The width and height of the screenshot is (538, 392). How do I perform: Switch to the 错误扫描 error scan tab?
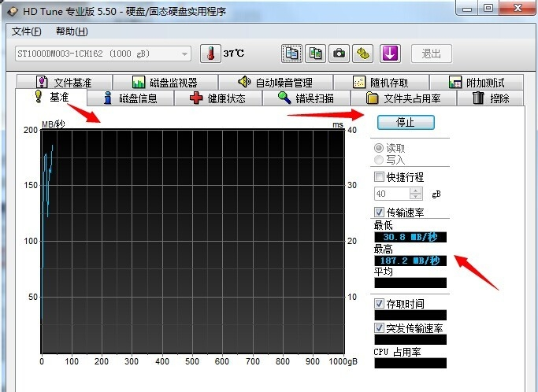[306, 98]
